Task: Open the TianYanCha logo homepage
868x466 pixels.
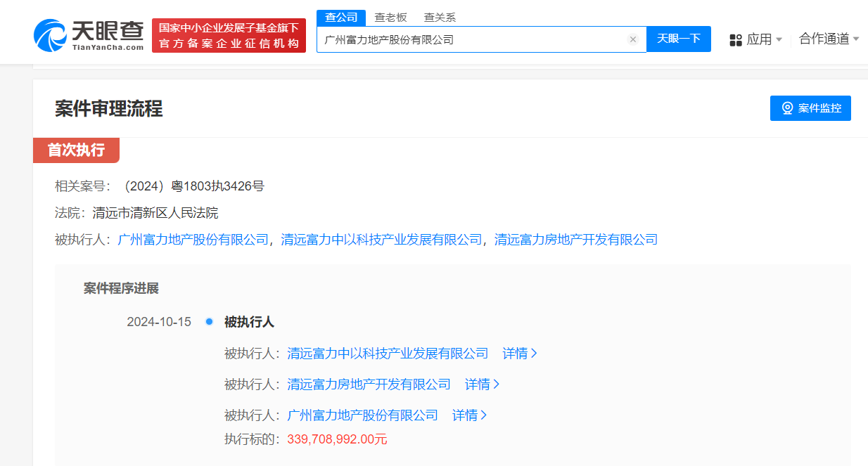Action: (89, 35)
